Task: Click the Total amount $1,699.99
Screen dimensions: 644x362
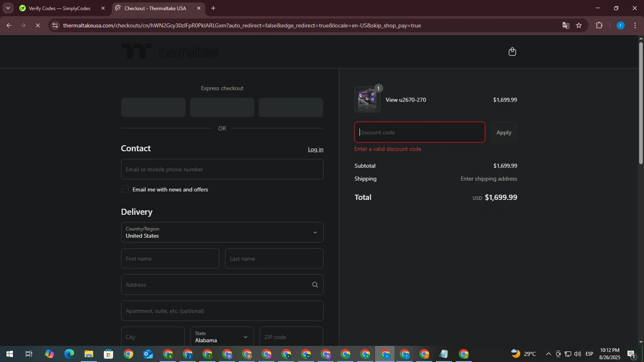Action: click(501, 197)
